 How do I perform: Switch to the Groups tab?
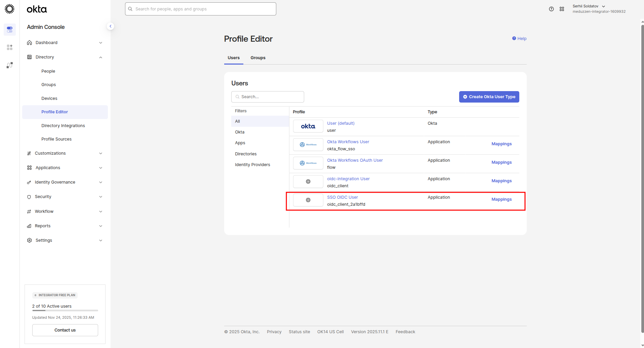coord(258,58)
